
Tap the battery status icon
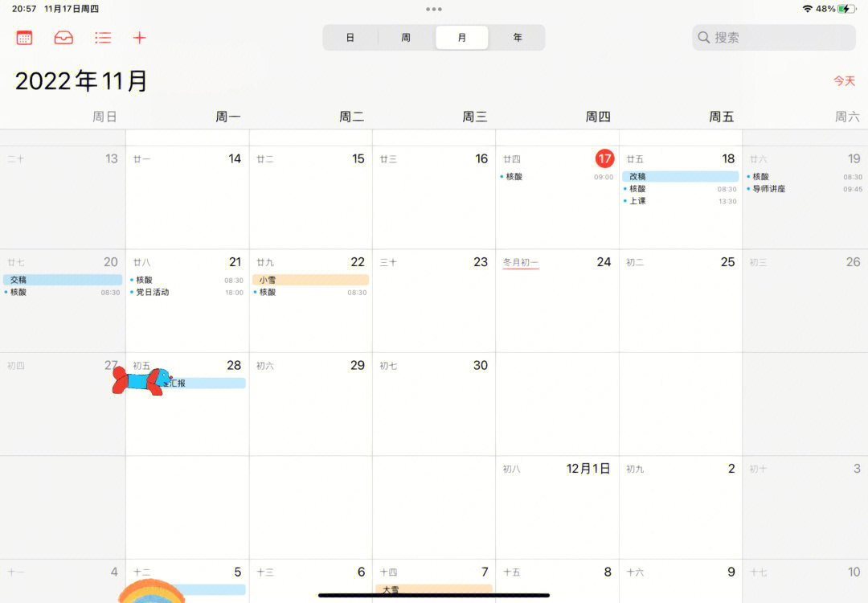(846, 9)
